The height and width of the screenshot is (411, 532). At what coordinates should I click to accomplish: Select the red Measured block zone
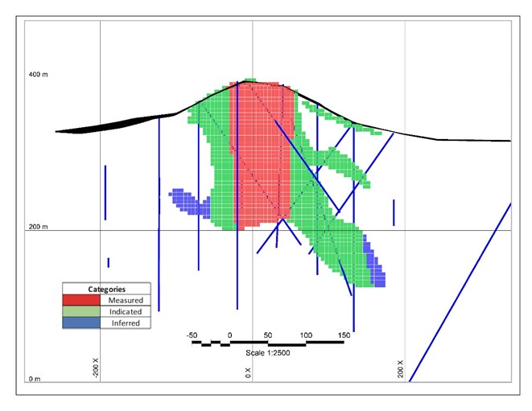pyautogui.click(x=262, y=153)
